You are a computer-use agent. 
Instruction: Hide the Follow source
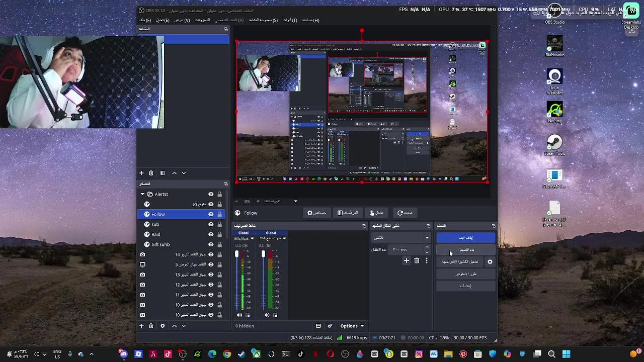pos(211,214)
